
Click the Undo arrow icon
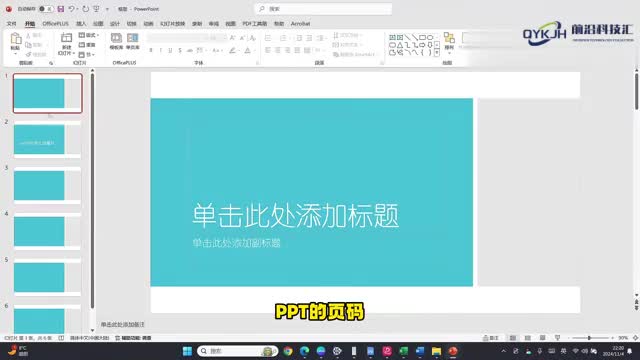point(71,9)
